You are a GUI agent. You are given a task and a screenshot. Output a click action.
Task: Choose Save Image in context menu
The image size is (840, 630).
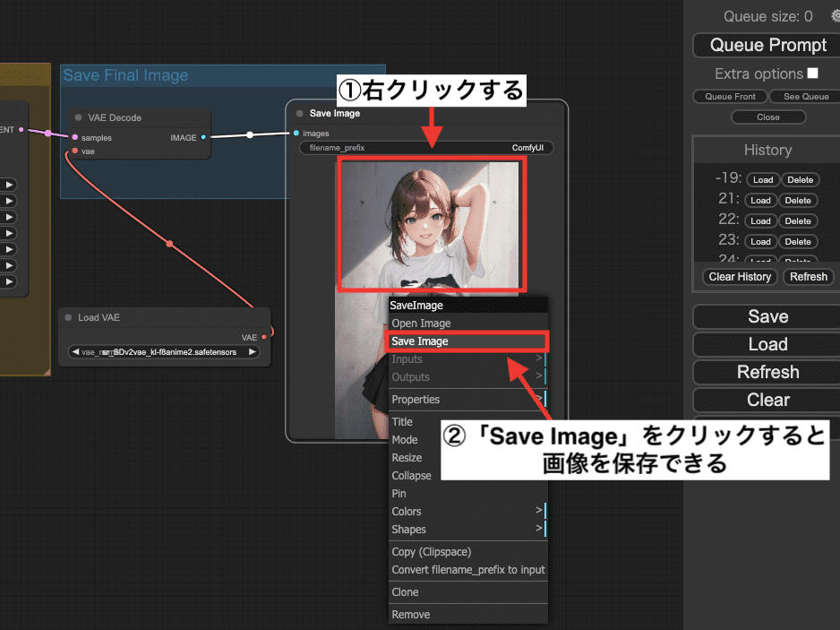(468, 341)
